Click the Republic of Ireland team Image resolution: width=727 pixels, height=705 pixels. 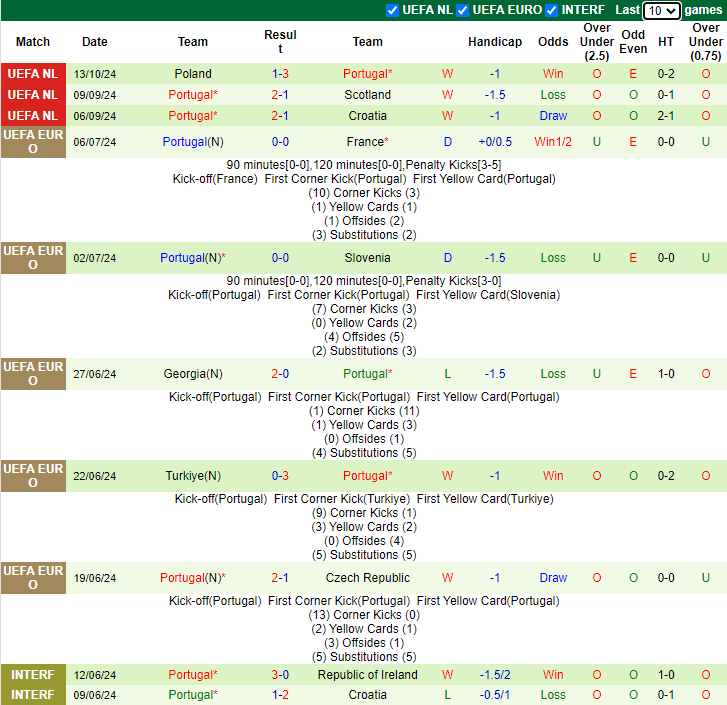pos(367,675)
